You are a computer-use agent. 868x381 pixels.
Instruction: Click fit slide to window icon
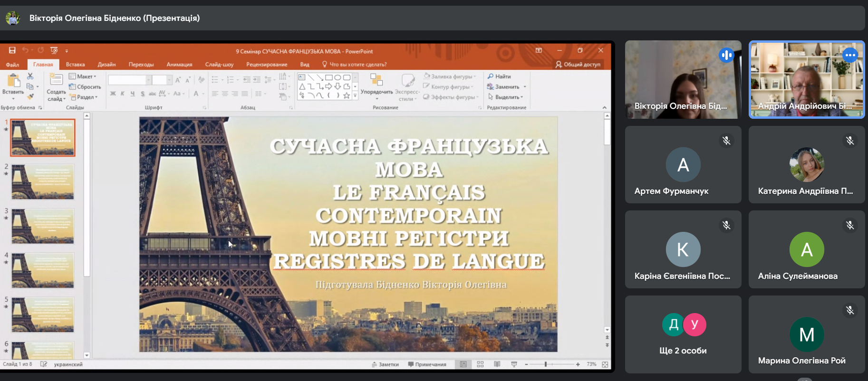point(605,364)
